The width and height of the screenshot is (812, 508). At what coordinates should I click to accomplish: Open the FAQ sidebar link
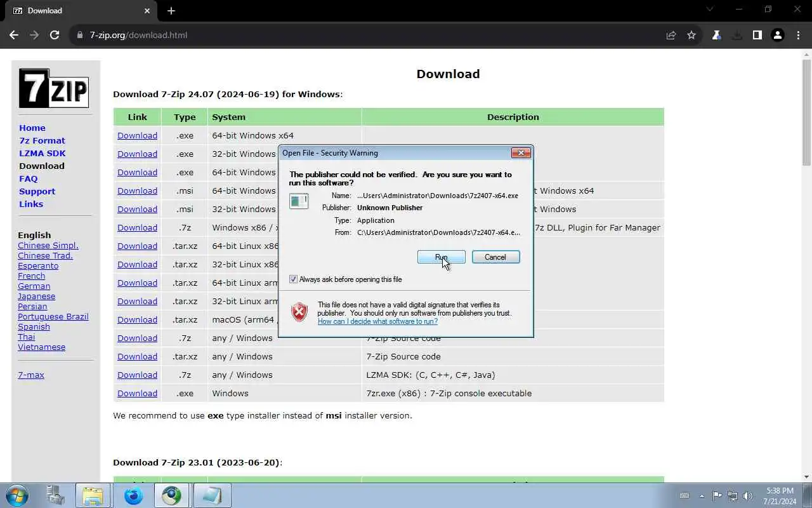pos(29,178)
